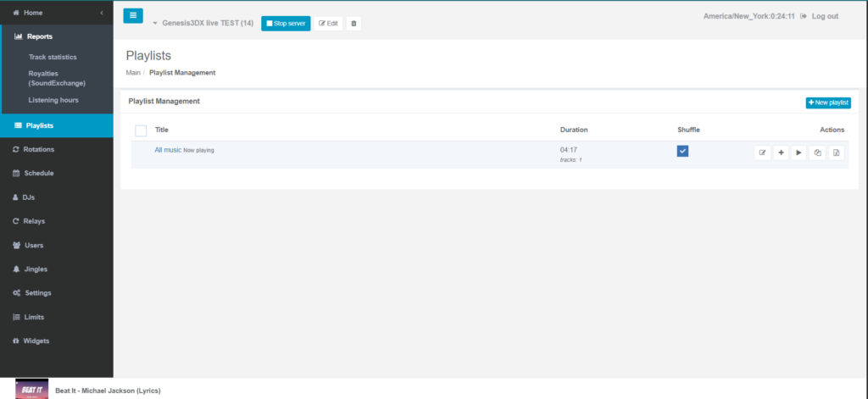Viewport: 868px width, 399px height.
Task: Click the hamburger menu toggle button
Action: [133, 16]
